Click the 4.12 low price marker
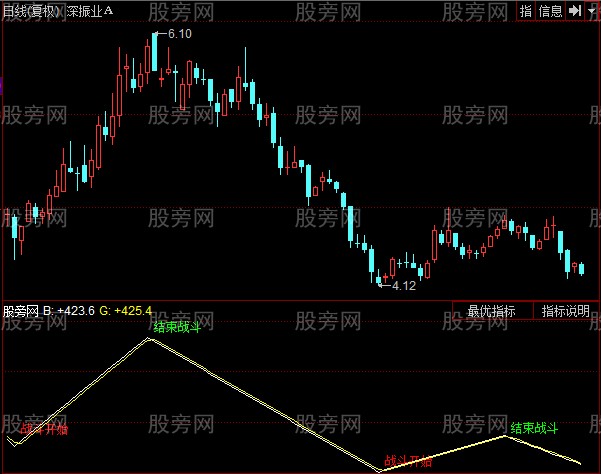The height and width of the screenshot is (474, 601). pos(403,286)
